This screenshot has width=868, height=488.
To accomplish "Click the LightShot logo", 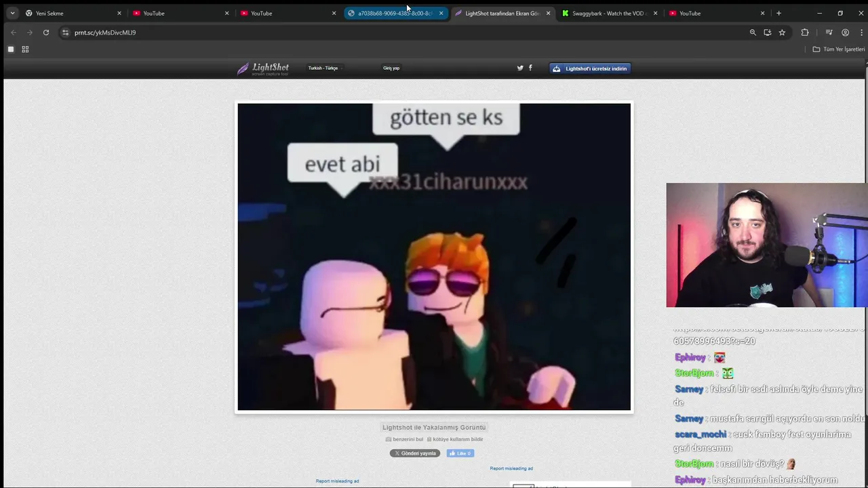I will [x=263, y=68].
